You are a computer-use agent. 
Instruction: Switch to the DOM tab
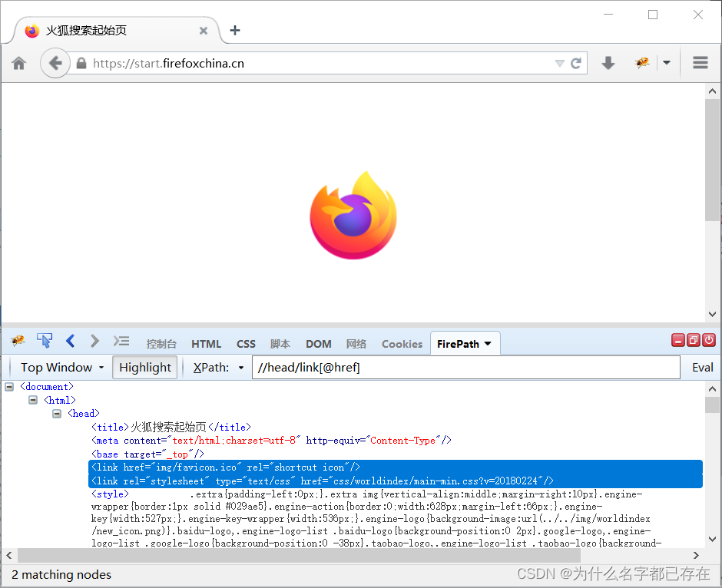point(318,344)
